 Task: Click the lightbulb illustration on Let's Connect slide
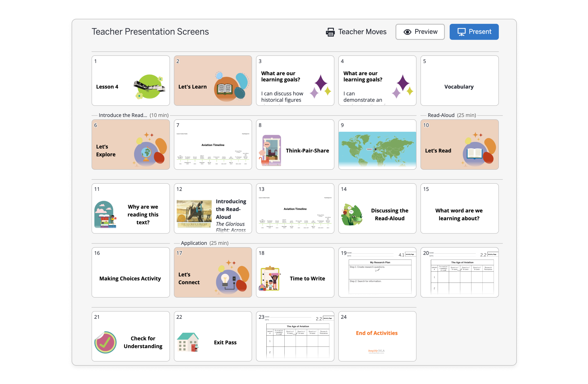coord(225,280)
